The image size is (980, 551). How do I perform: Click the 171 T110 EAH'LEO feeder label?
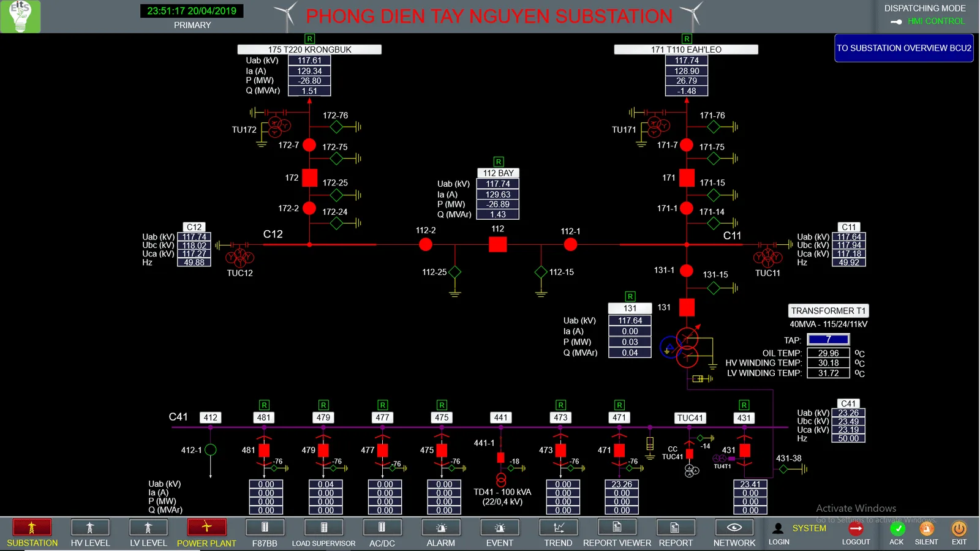(686, 50)
